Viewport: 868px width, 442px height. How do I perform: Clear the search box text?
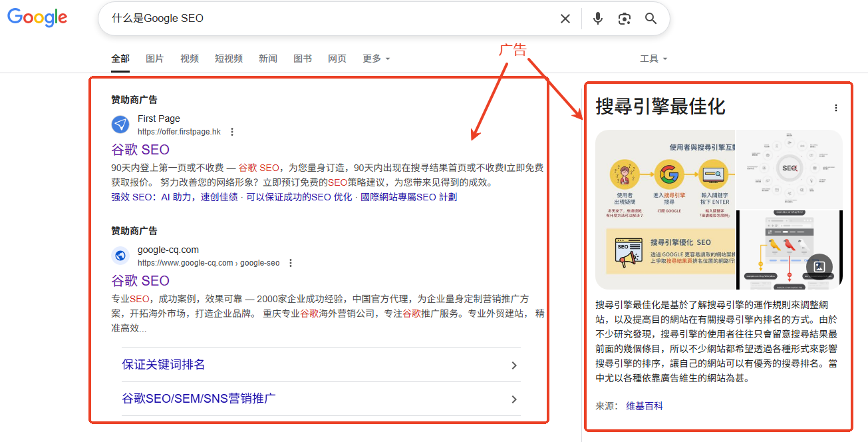click(x=565, y=19)
